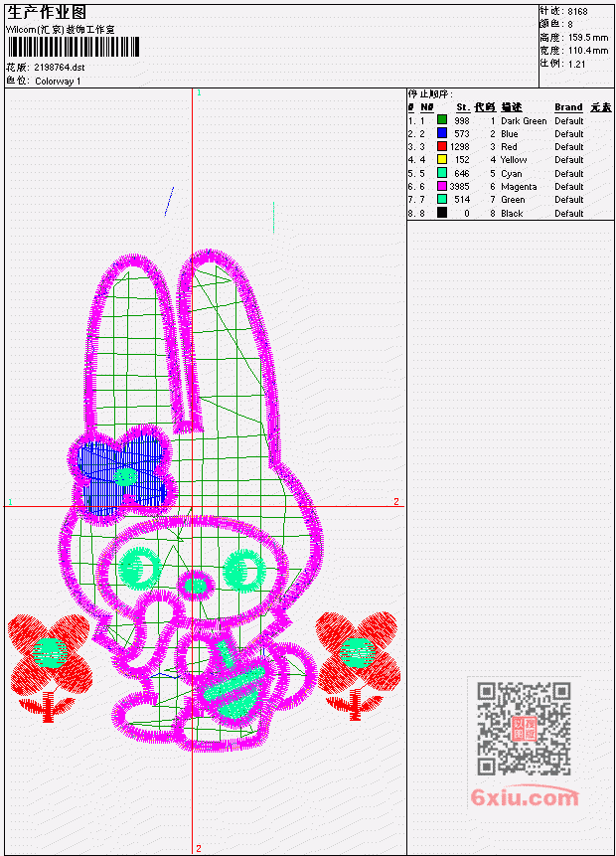Click the '生产作业图' worksheet title
Viewport: 616px width, 856px height.
coord(47,13)
